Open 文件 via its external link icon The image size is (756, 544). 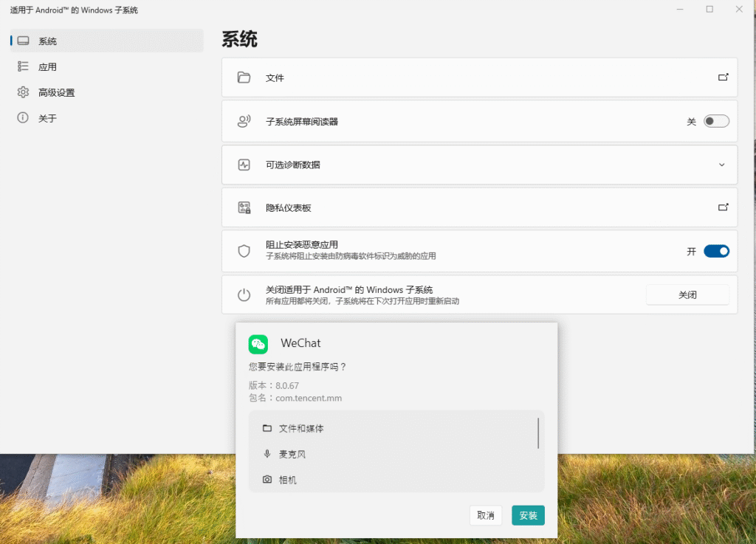coord(723,78)
